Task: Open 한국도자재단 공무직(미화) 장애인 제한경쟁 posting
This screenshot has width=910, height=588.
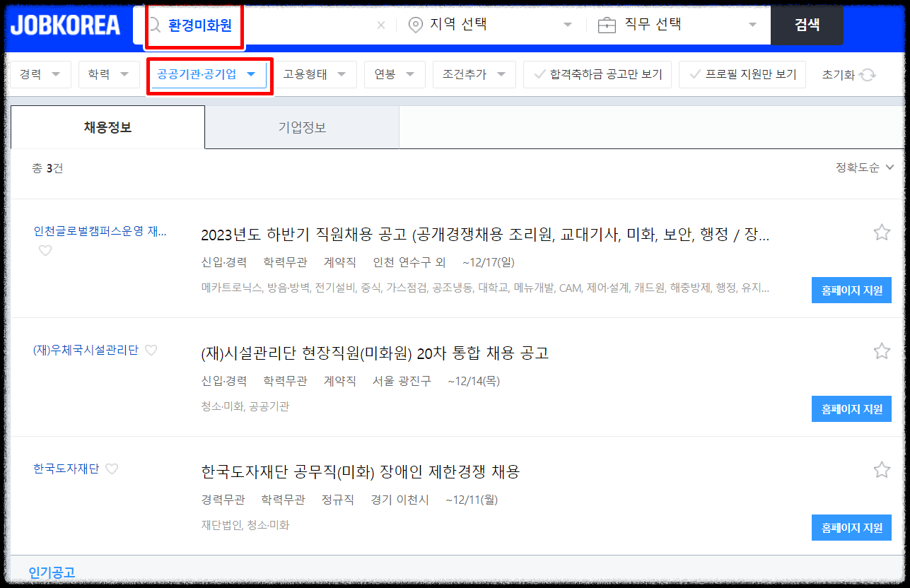Action: [361, 471]
